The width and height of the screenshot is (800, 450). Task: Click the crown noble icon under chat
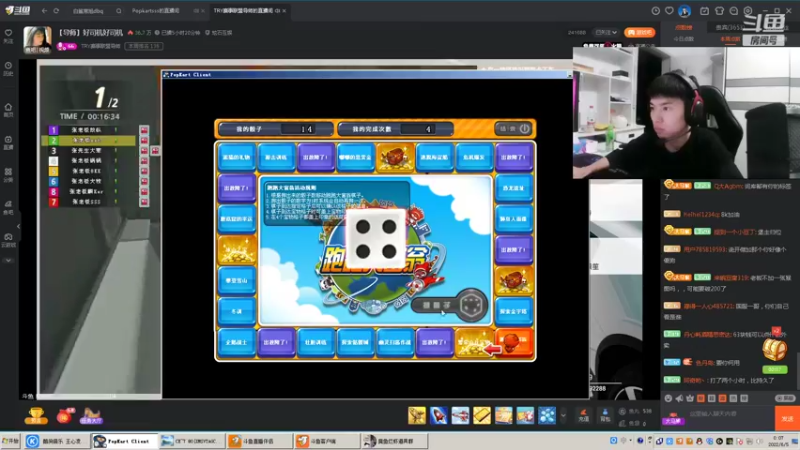pos(690,398)
